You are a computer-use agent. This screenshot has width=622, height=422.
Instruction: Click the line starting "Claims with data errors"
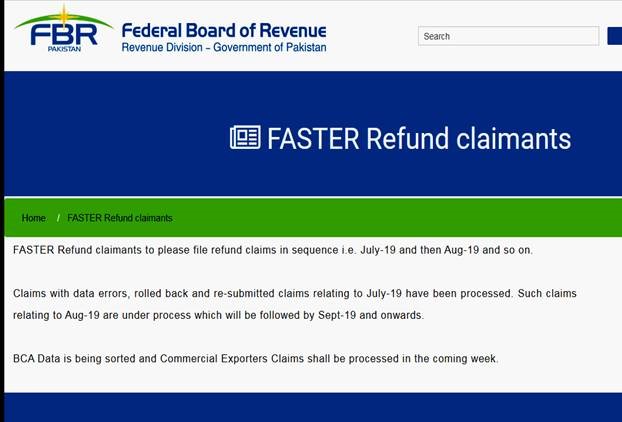[x=295, y=293]
